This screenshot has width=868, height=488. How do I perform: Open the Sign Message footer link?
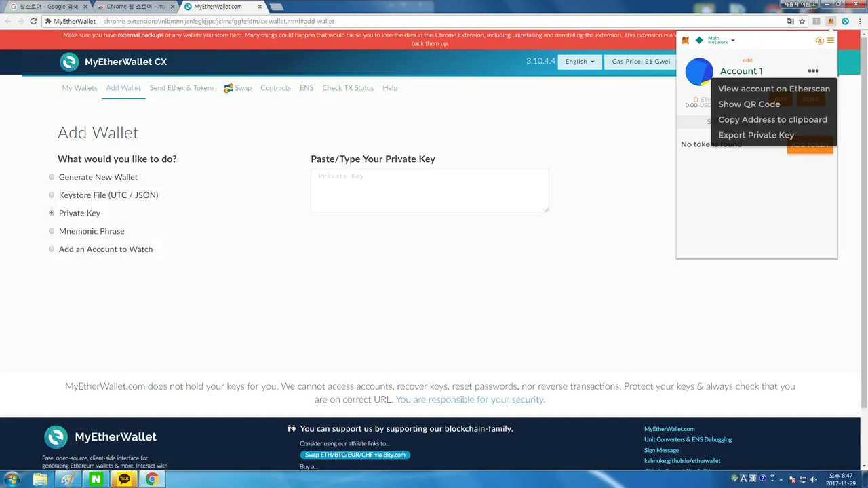pos(661,450)
